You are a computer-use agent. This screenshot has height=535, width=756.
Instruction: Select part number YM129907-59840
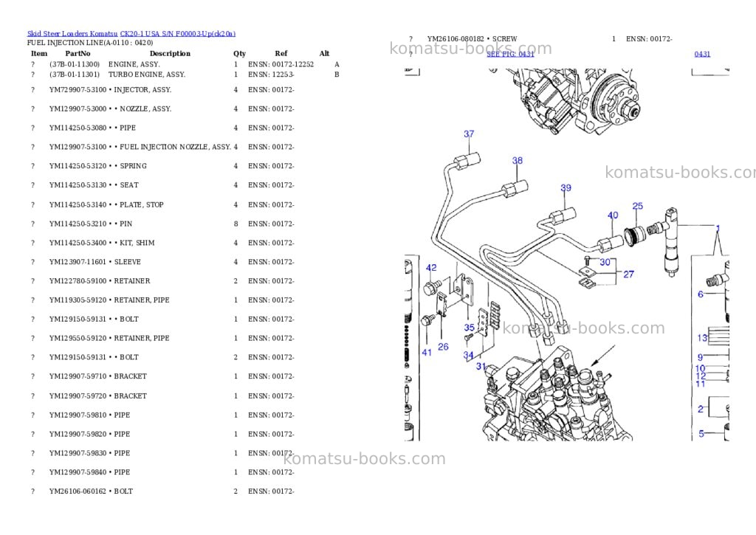(78, 472)
